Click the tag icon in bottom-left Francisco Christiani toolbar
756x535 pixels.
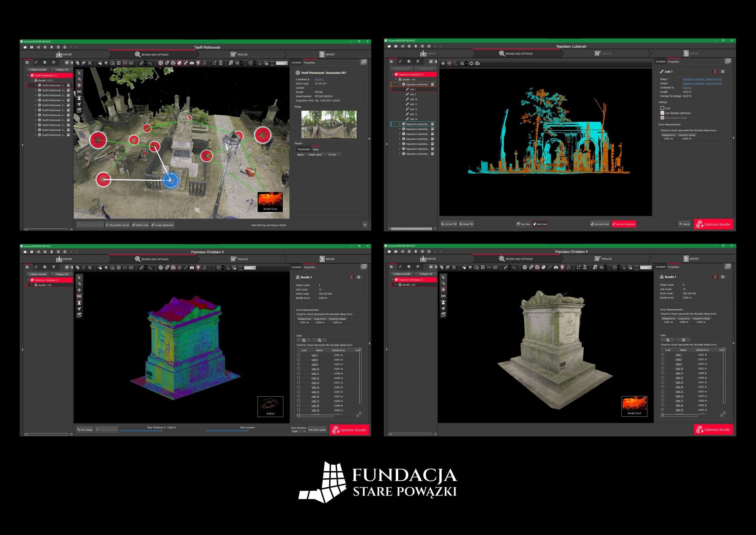[167, 268]
